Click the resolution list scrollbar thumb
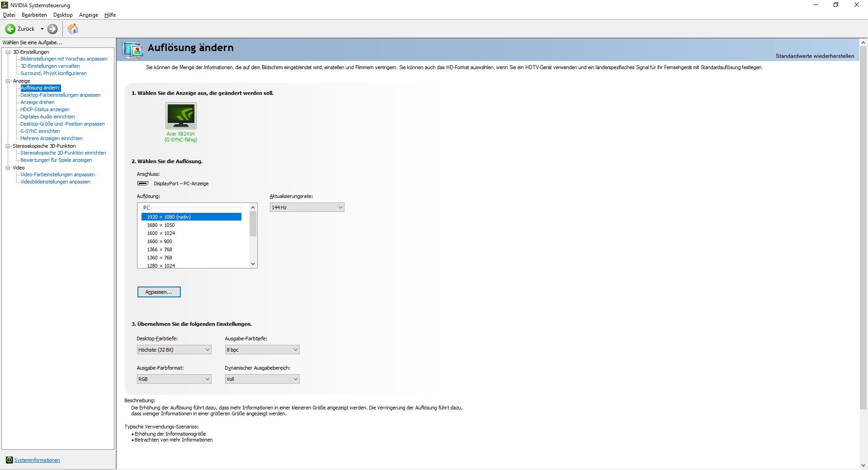Screen dimensions: 868x470 (253, 224)
